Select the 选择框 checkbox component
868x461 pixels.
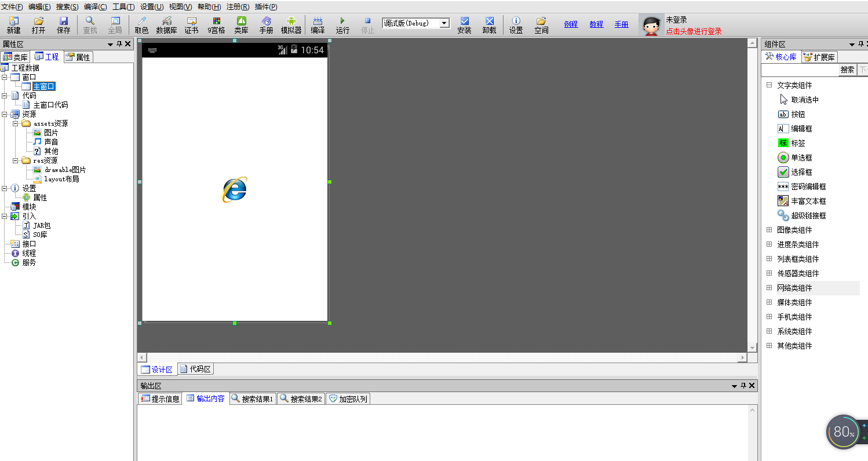[x=794, y=172]
